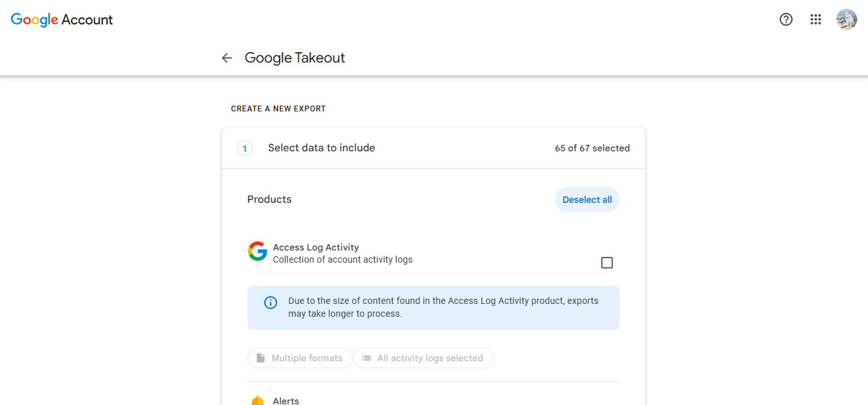This screenshot has width=868, height=405.
Task: Go back using the arrow beside Google Takeout
Action: click(227, 58)
